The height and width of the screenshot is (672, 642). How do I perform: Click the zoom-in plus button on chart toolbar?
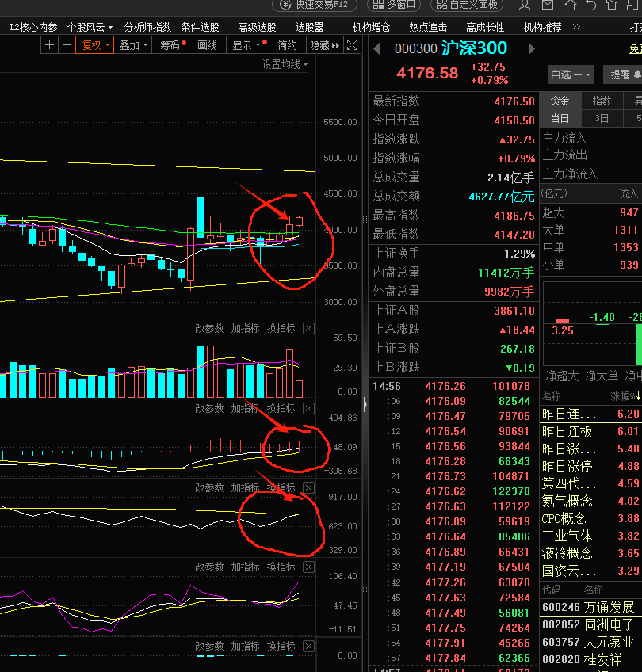tap(49, 45)
